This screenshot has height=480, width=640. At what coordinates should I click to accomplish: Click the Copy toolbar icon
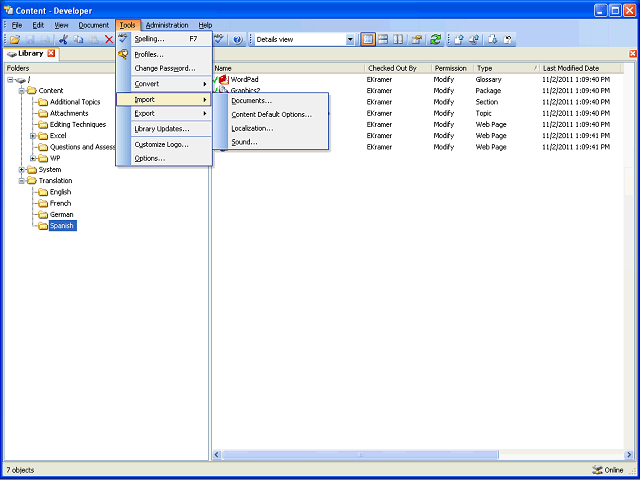79,40
